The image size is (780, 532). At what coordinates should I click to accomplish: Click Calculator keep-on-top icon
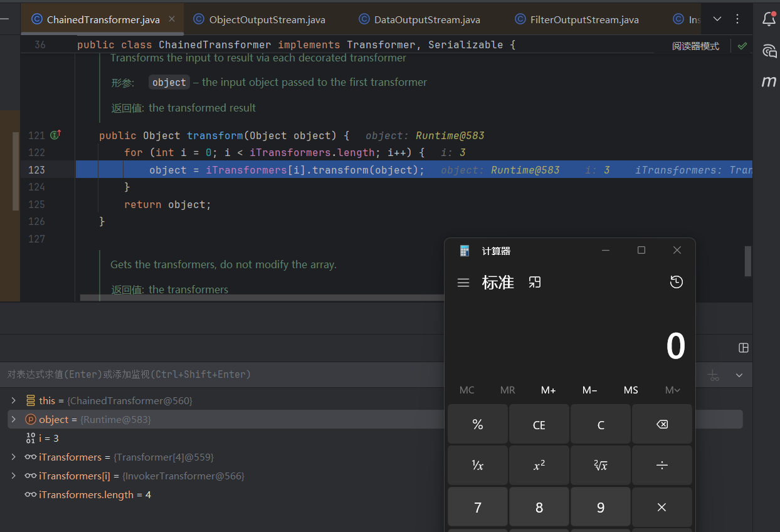coord(534,282)
